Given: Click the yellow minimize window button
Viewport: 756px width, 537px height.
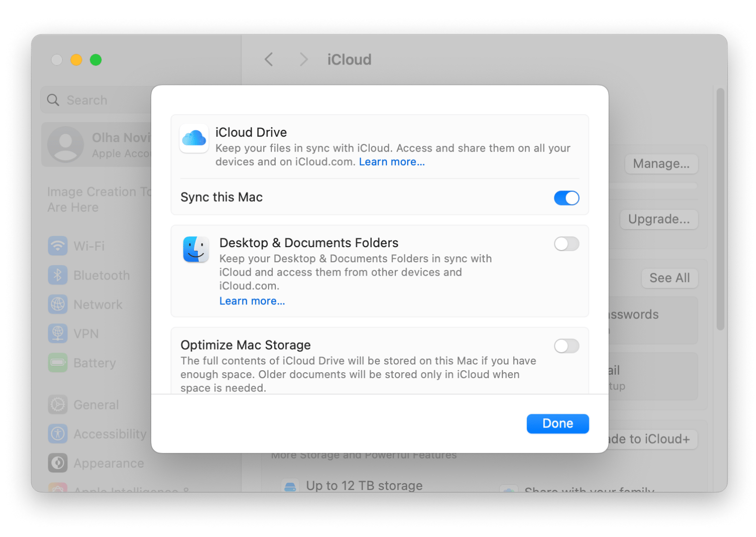Looking at the screenshot, I should pos(76,60).
